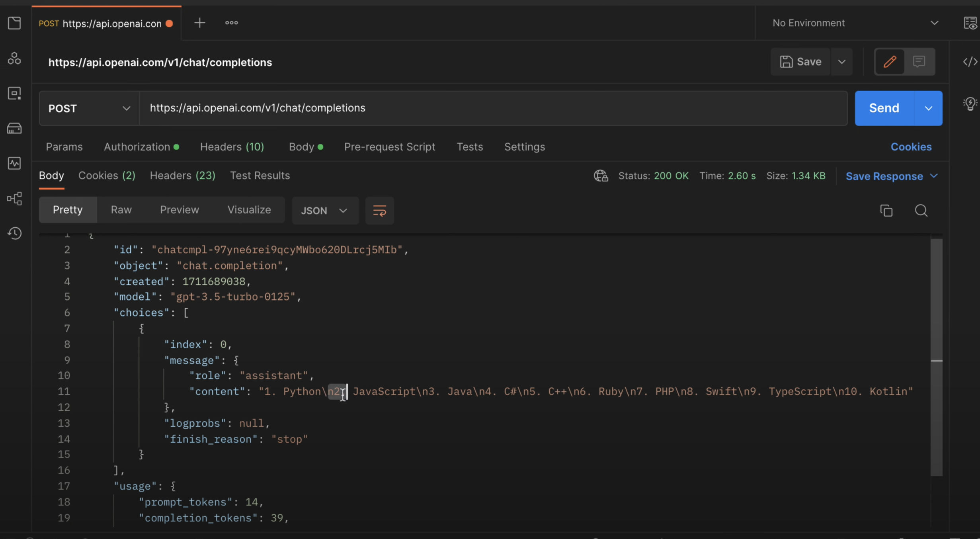The height and width of the screenshot is (539, 980).
Task: Switch to the Headers (10) tab
Action: (x=232, y=147)
